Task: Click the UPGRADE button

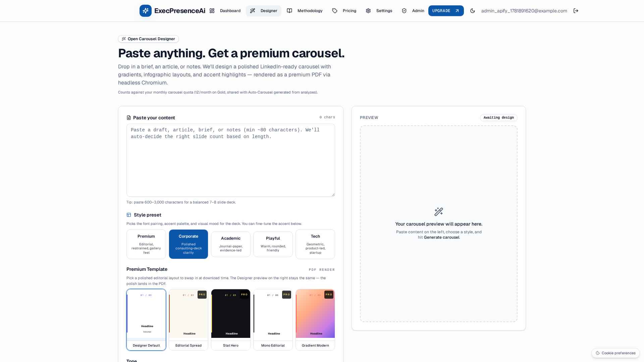Action: pyautogui.click(x=446, y=11)
